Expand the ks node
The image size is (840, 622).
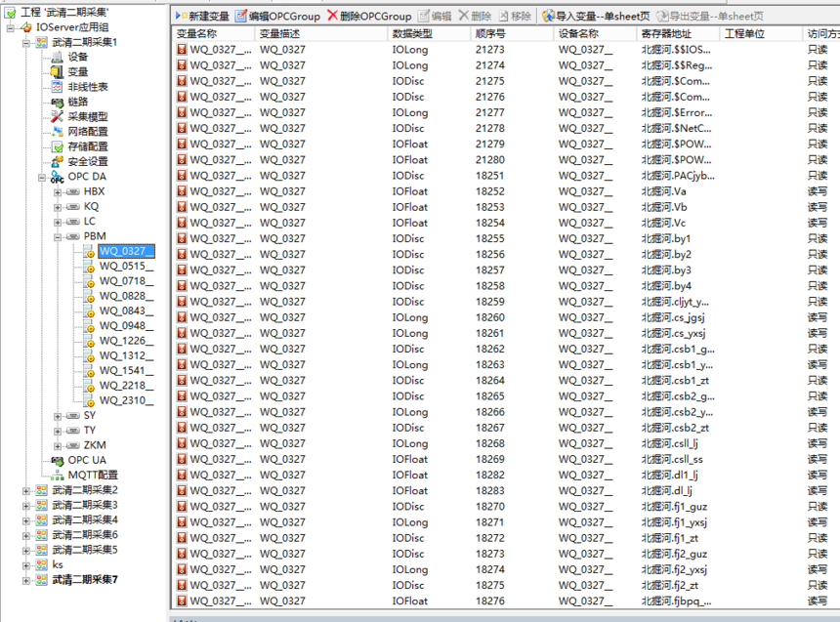tap(25, 564)
